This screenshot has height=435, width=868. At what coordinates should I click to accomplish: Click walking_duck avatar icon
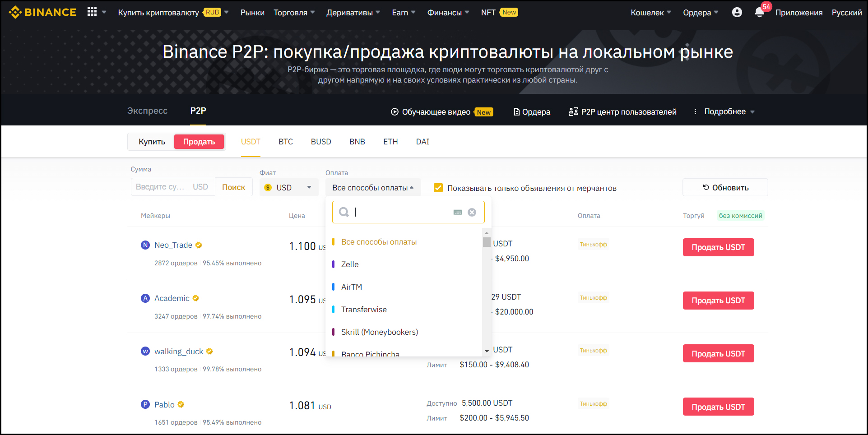[x=145, y=351]
